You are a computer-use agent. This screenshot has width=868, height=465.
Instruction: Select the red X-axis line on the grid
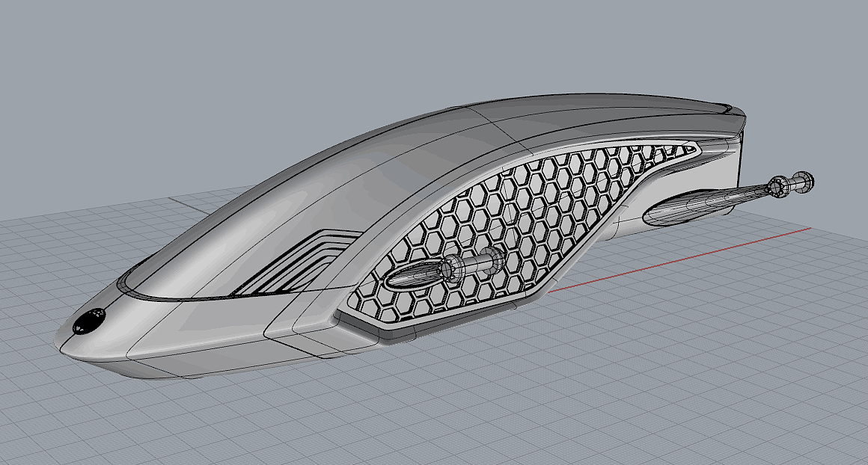pos(673,262)
